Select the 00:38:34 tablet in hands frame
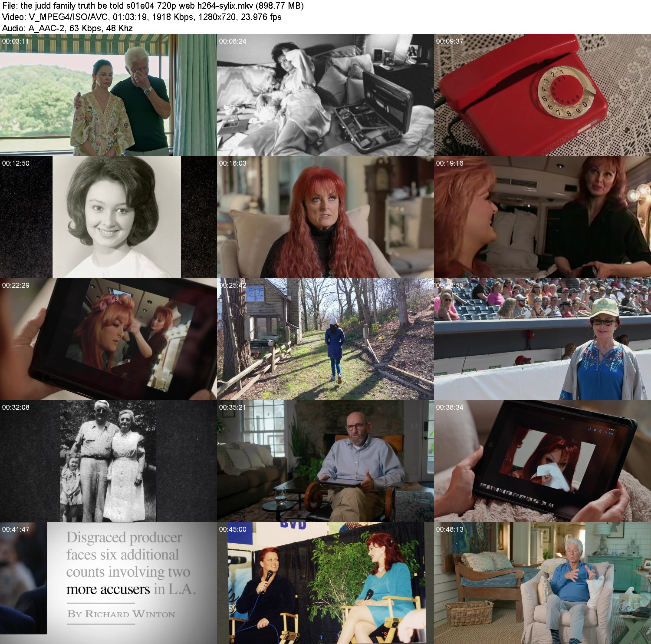This screenshot has height=644, width=651. click(x=542, y=461)
